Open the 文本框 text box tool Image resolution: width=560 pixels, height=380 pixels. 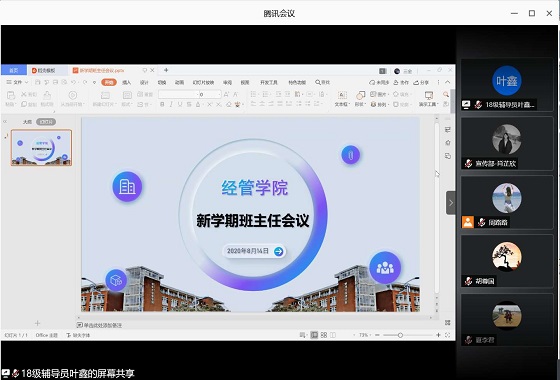click(342, 99)
